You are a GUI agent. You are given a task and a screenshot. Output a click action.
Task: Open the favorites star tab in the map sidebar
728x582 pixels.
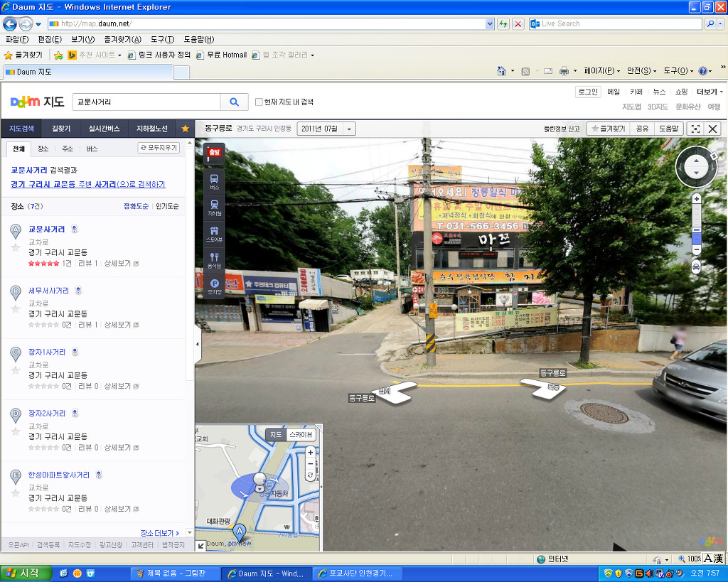[x=186, y=129]
